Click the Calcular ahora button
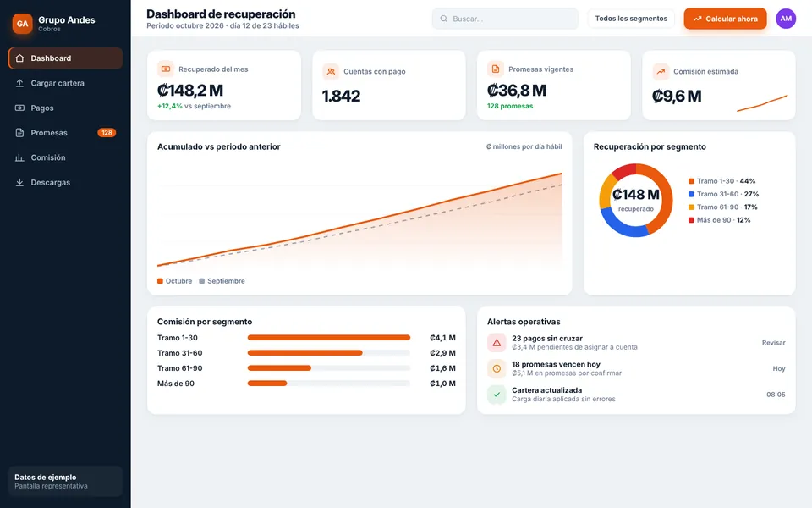Image resolution: width=812 pixels, height=508 pixels. click(x=725, y=19)
